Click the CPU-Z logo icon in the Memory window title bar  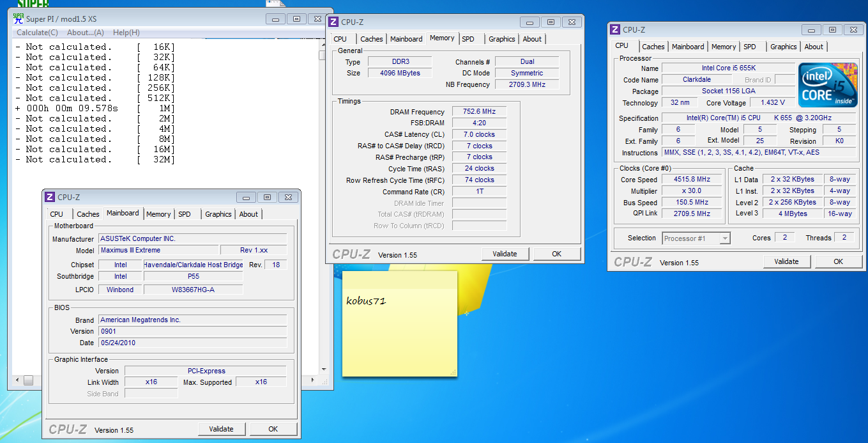coord(333,22)
